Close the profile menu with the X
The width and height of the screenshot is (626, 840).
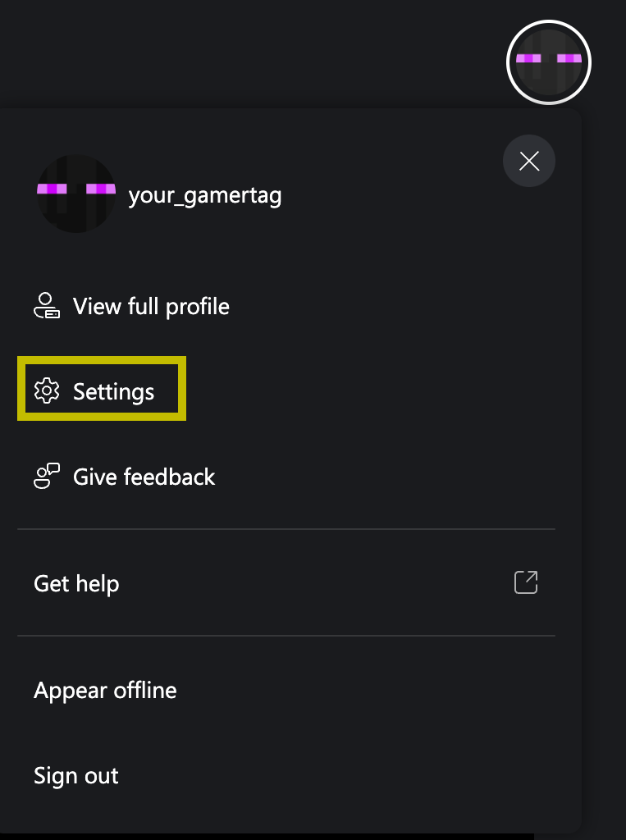coord(529,161)
